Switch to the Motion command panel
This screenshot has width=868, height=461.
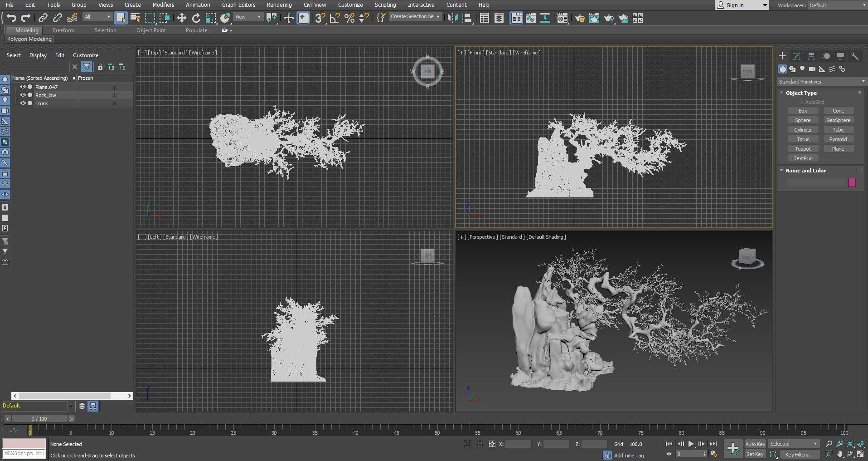(x=826, y=56)
